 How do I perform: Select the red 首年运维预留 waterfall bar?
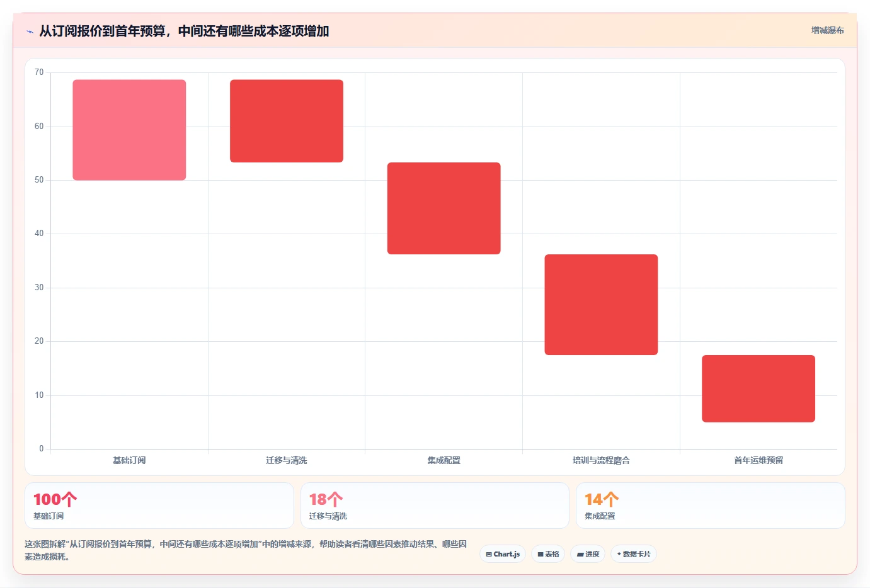[x=758, y=388]
